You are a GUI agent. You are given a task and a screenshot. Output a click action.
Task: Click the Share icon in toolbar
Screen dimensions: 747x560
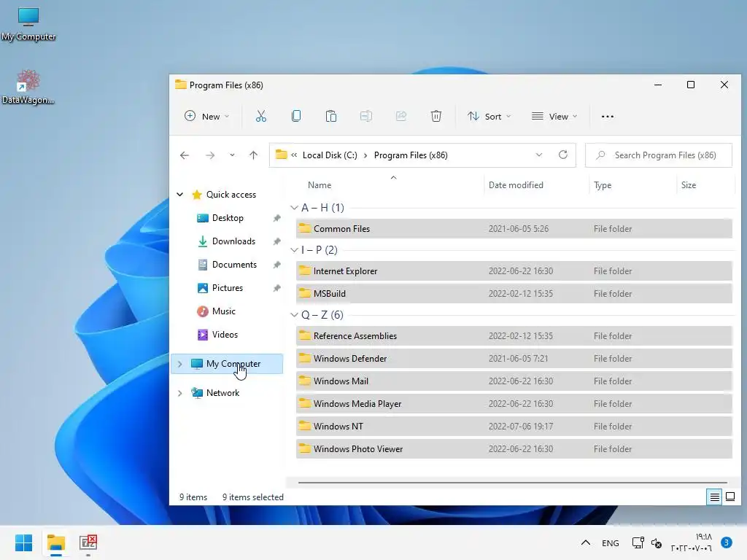pyautogui.click(x=401, y=116)
